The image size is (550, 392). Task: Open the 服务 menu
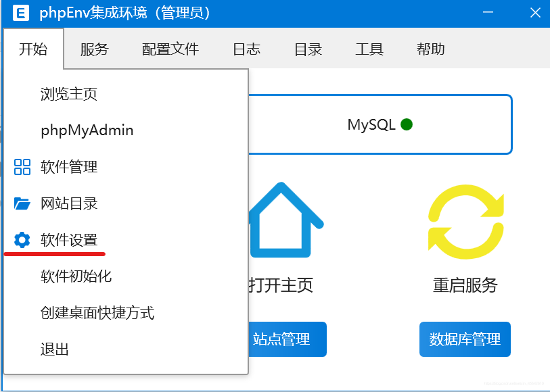pyautogui.click(x=95, y=48)
